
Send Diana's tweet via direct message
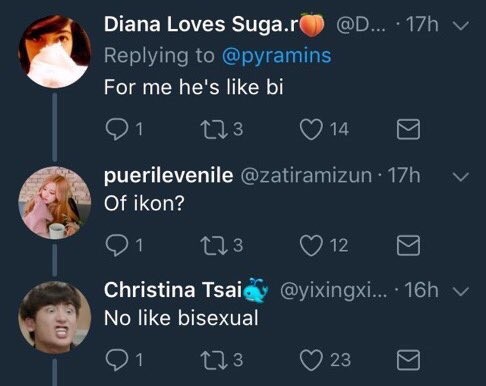(408, 129)
